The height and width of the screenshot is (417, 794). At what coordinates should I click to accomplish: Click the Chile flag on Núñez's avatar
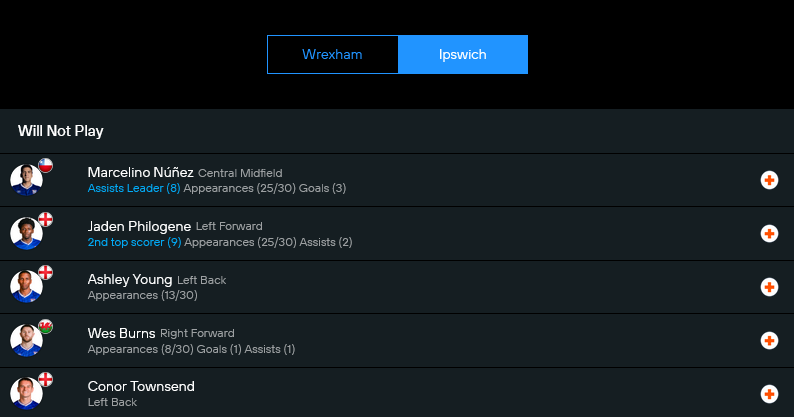tap(45, 165)
